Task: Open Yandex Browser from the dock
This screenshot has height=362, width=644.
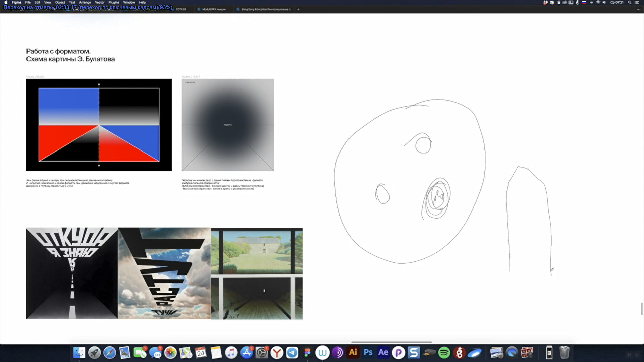Action: (x=277, y=353)
